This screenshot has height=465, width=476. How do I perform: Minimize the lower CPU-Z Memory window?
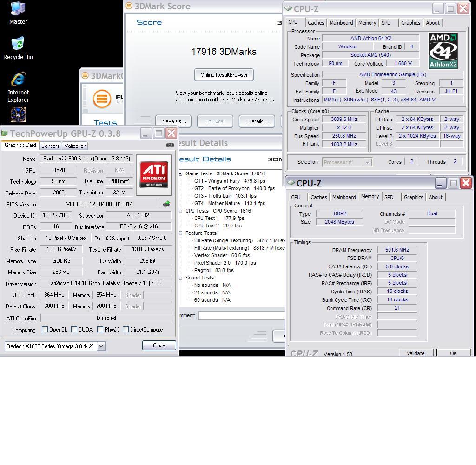coord(441,183)
